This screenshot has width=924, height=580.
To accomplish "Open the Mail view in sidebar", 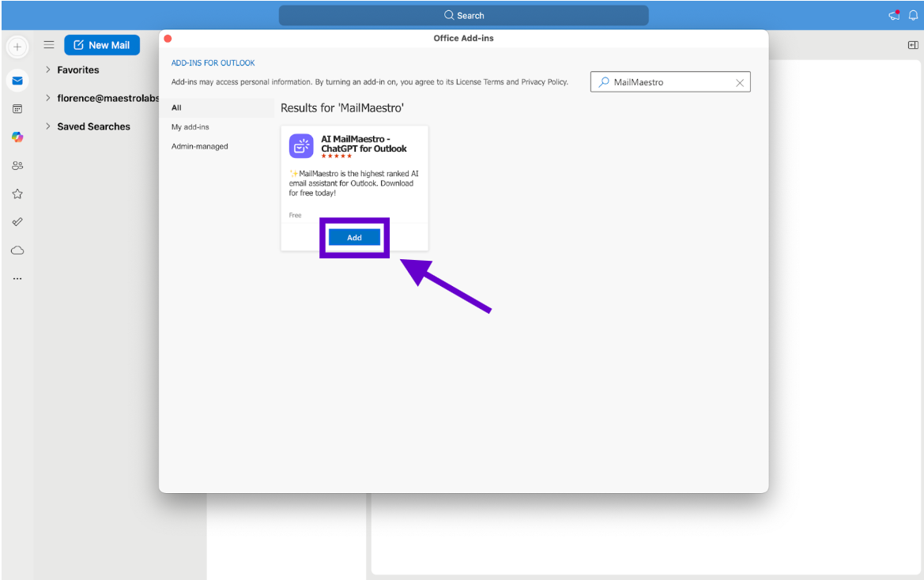I will click(x=17, y=81).
